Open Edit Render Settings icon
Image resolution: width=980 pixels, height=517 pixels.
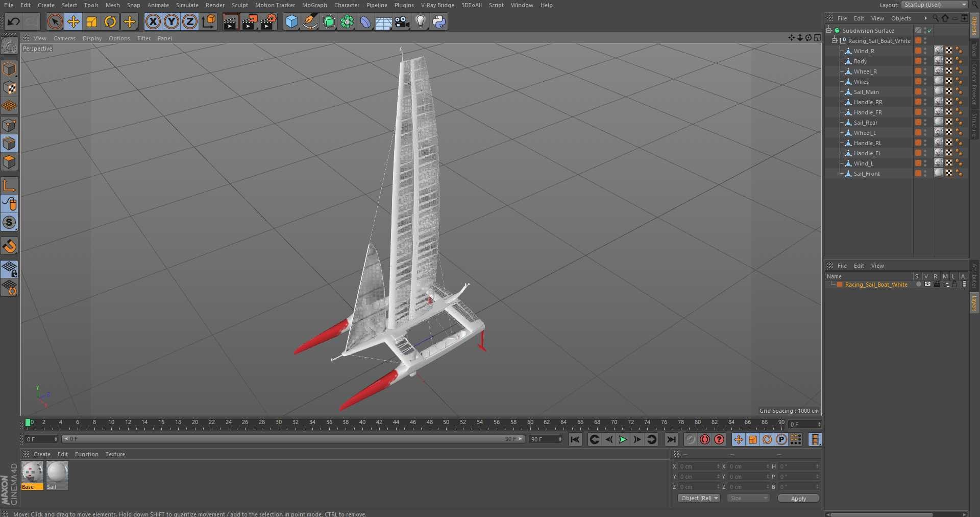(268, 21)
